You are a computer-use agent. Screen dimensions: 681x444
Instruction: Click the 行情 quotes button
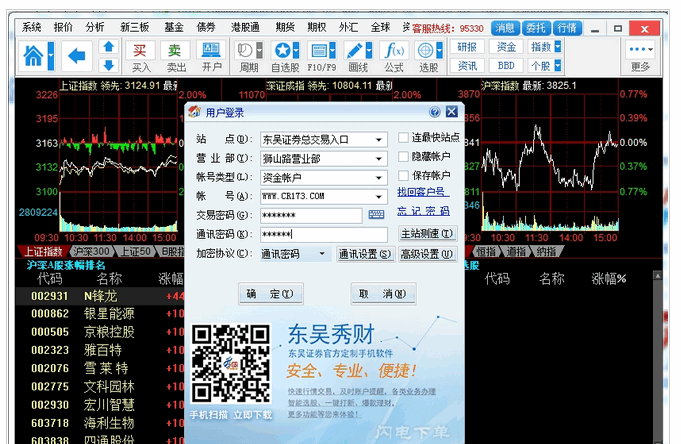coord(567,28)
